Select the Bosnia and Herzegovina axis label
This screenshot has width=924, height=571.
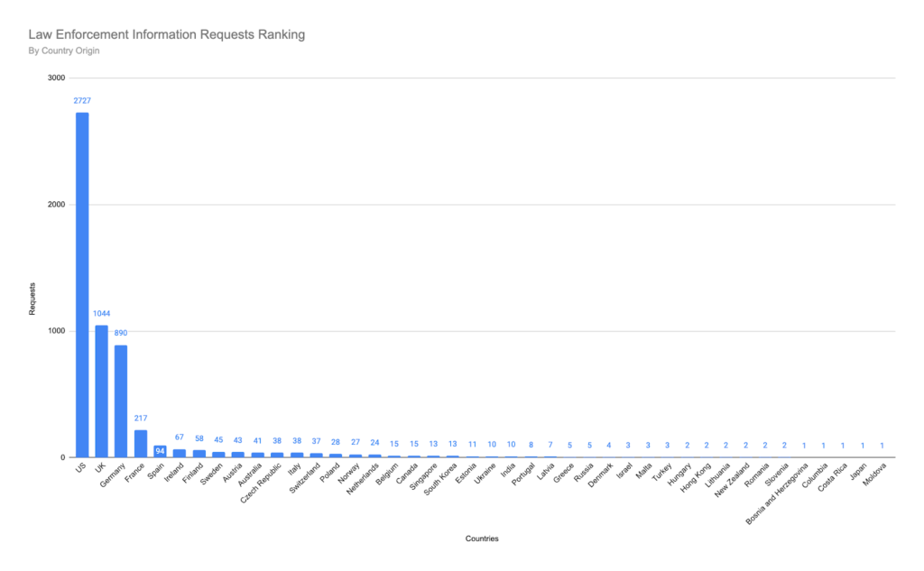coord(775,495)
